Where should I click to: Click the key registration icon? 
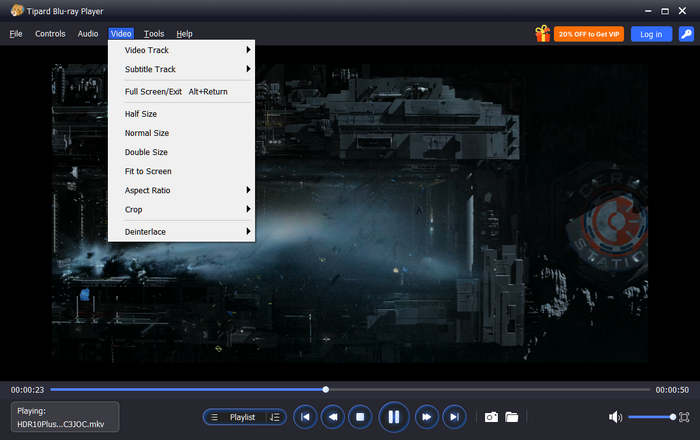tap(686, 34)
